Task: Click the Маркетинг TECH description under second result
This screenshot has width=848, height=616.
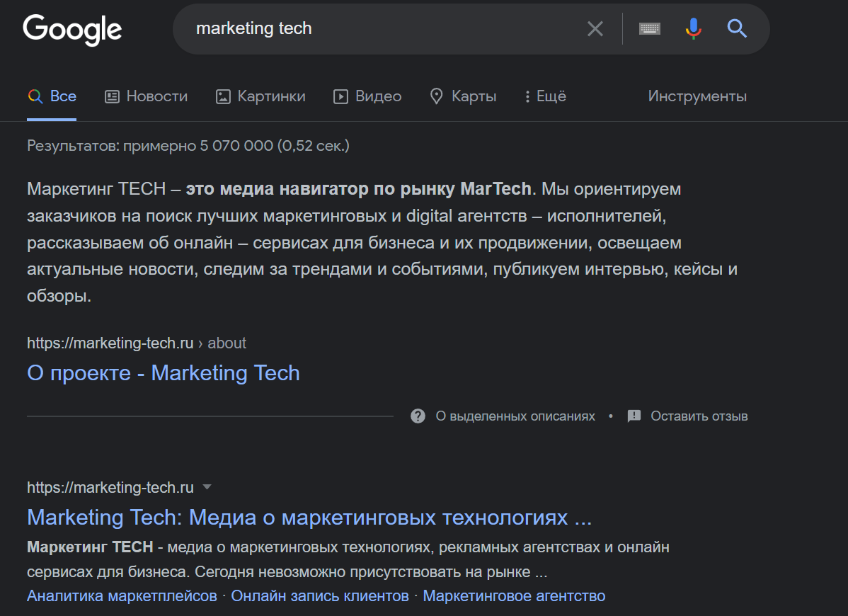Action: [x=348, y=559]
